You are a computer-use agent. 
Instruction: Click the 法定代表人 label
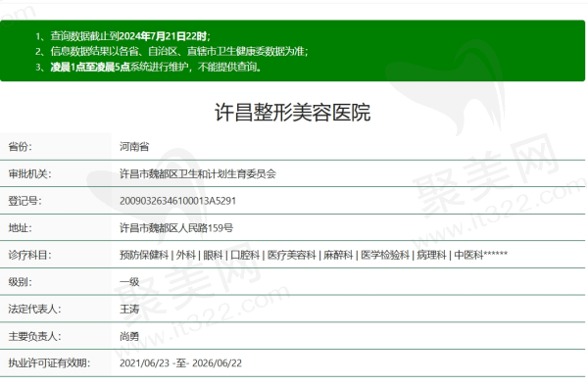pos(34,310)
